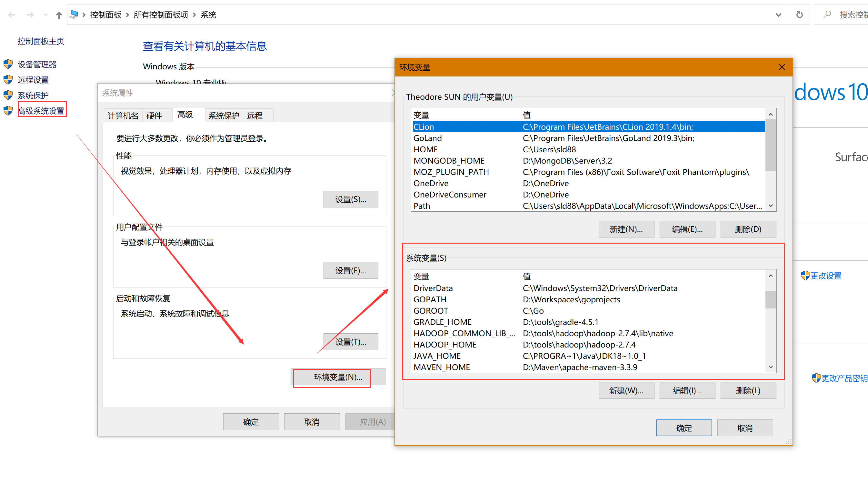868x494 pixels.
Task: Switch to 系统保护 tab in 系统属性
Action: (224, 116)
